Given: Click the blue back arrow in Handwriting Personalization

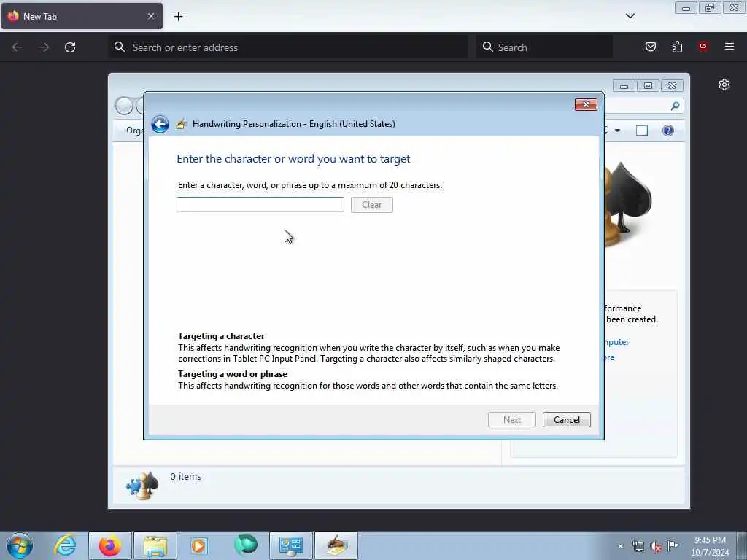Looking at the screenshot, I should (x=160, y=124).
